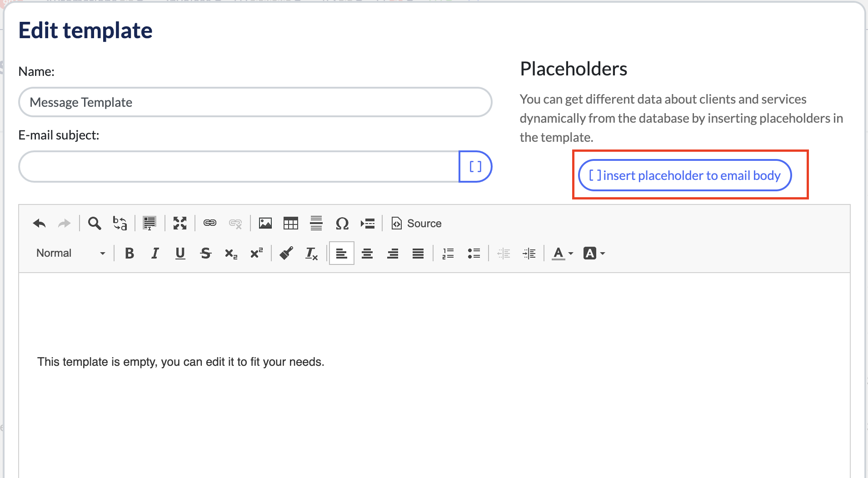Select the Unlink icon
The image size is (868, 478).
click(235, 223)
